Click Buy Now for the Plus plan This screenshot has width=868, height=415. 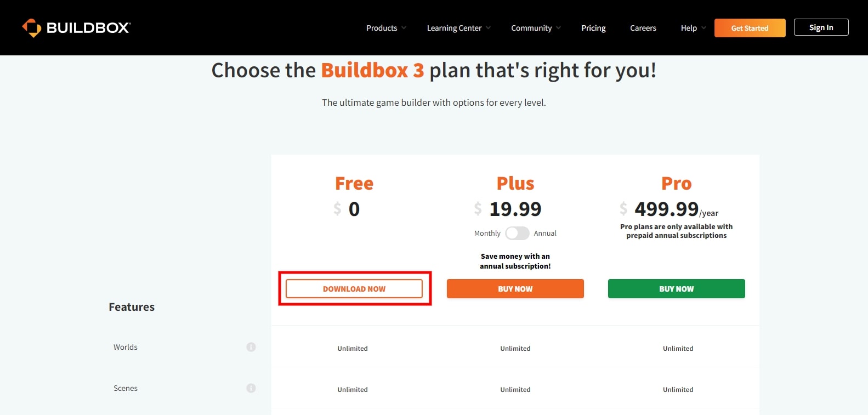point(515,289)
